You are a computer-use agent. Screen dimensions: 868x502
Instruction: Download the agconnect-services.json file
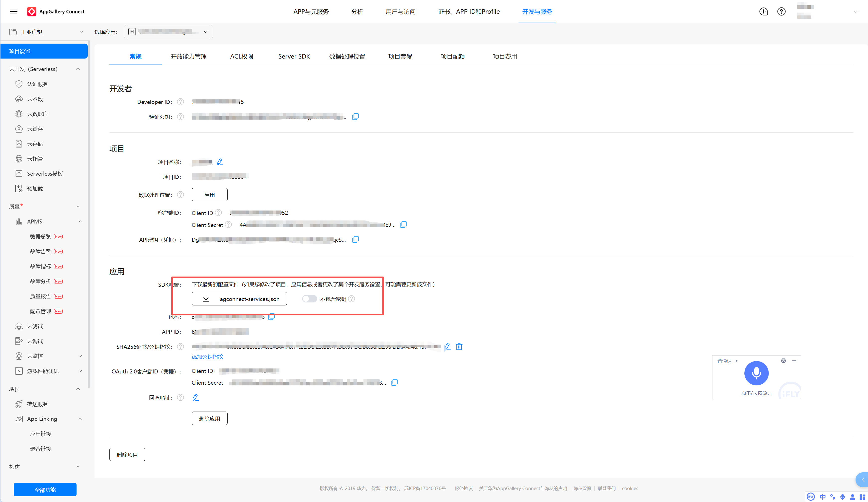coord(239,299)
